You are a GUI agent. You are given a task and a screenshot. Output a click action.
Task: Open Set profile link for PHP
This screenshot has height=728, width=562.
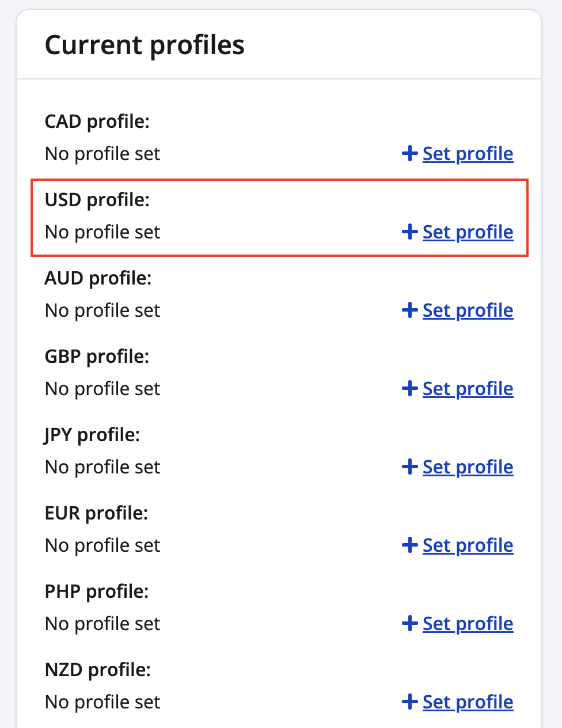(468, 624)
